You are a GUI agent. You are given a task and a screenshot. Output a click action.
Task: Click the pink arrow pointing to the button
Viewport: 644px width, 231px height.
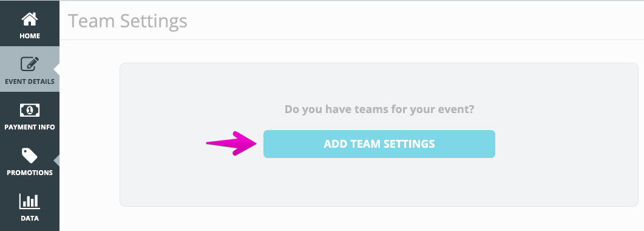232,143
